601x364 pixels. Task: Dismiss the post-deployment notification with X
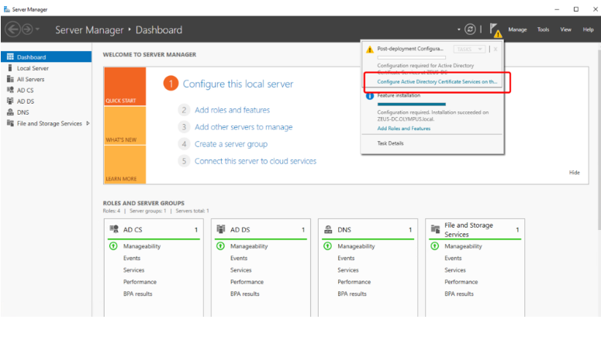[496, 49]
